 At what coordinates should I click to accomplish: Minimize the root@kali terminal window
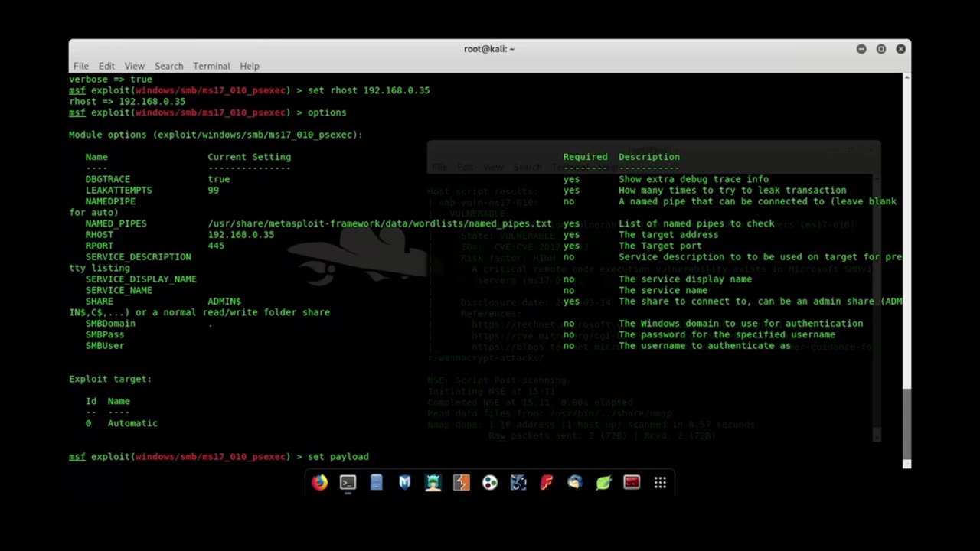tap(861, 49)
